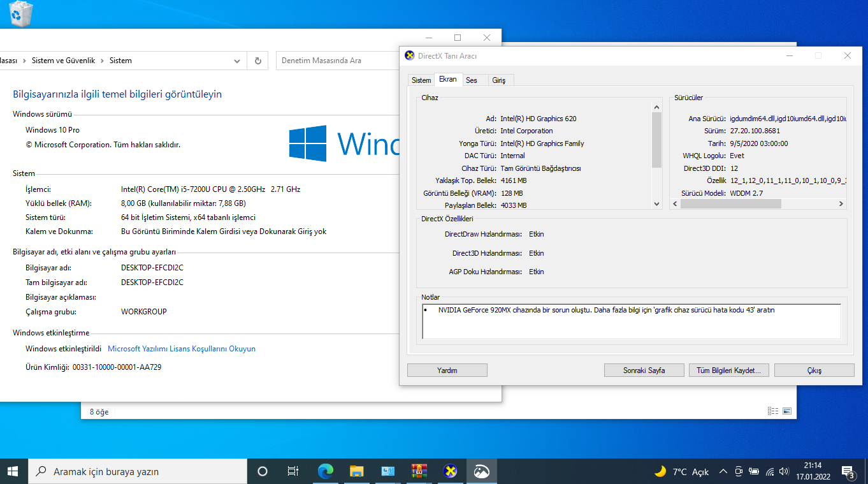
Task: Open Microsoft Edge from the taskbar
Action: tap(326, 471)
